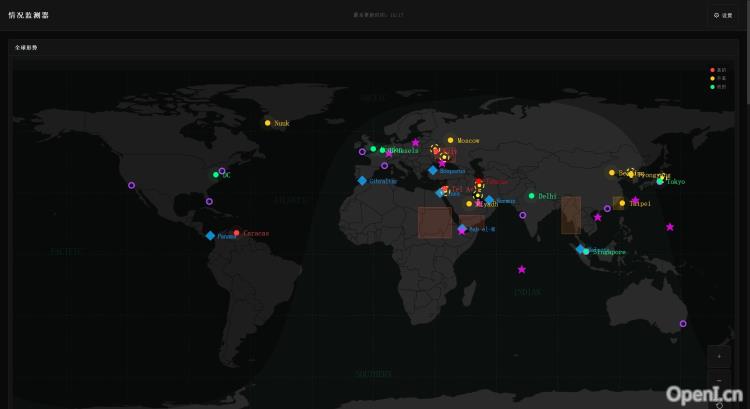Screen dimensions: 750x409
Task: Click the Caracas label text
Action: click(x=256, y=233)
